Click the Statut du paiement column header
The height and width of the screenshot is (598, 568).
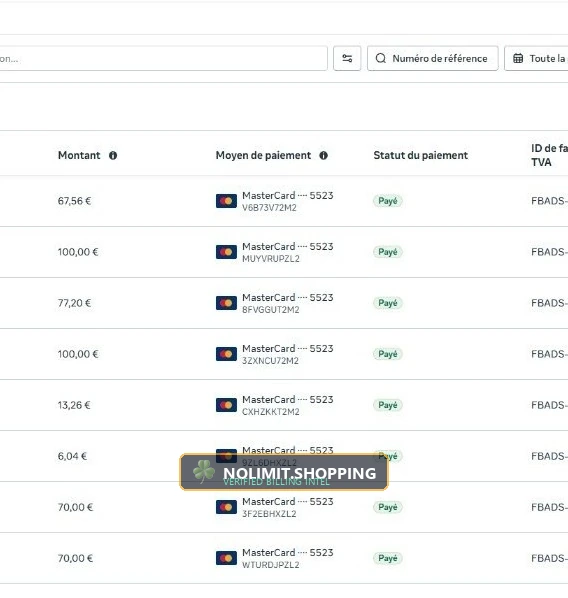420,155
